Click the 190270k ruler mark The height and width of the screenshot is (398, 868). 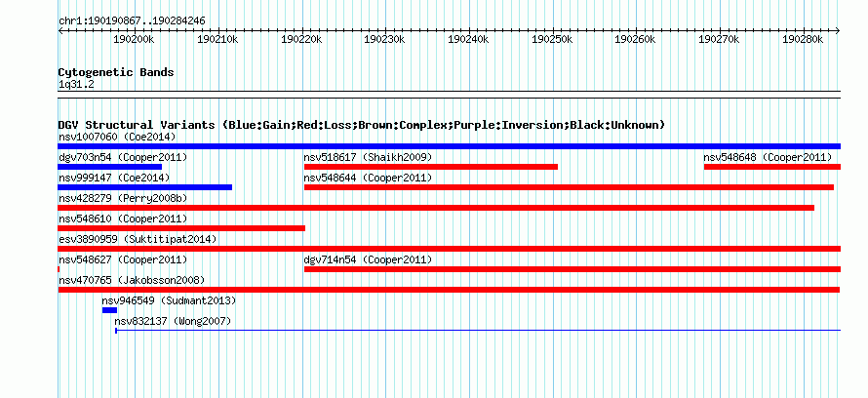(x=720, y=40)
